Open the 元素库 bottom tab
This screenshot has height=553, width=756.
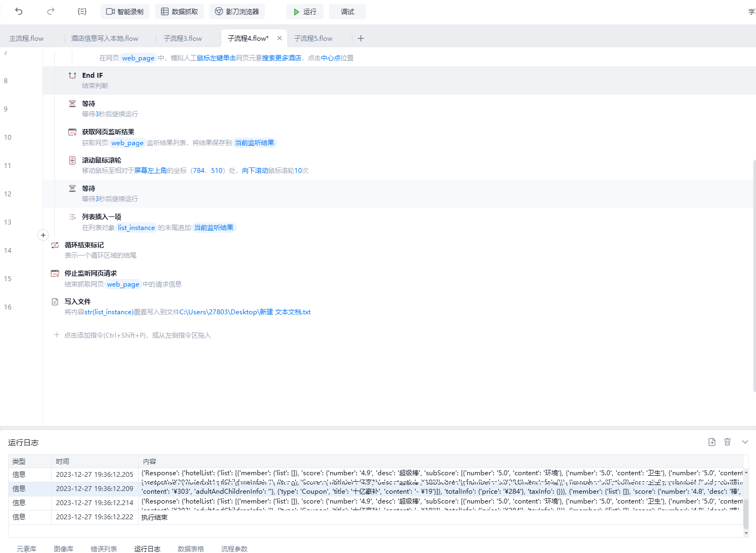coord(27,549)
